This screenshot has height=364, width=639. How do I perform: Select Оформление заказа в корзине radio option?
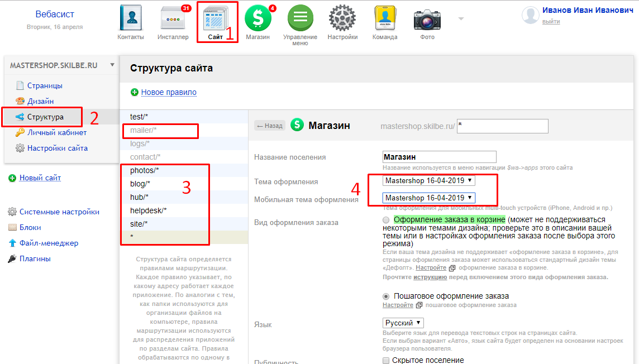tap(387, 220)
